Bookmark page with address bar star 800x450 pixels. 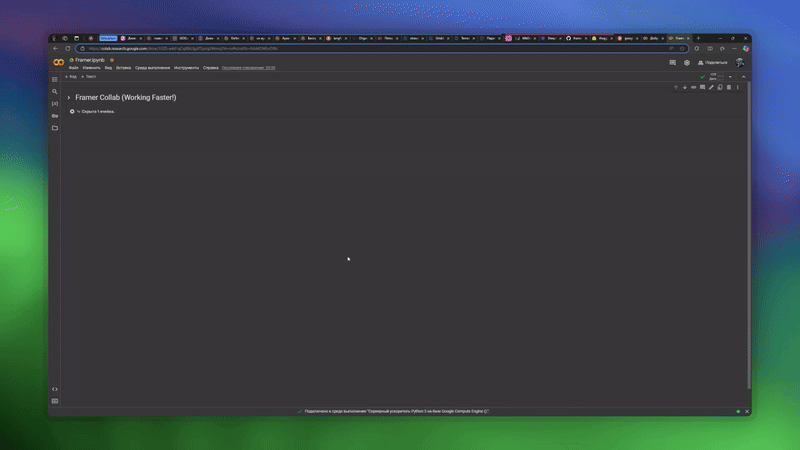click(682, 48)
